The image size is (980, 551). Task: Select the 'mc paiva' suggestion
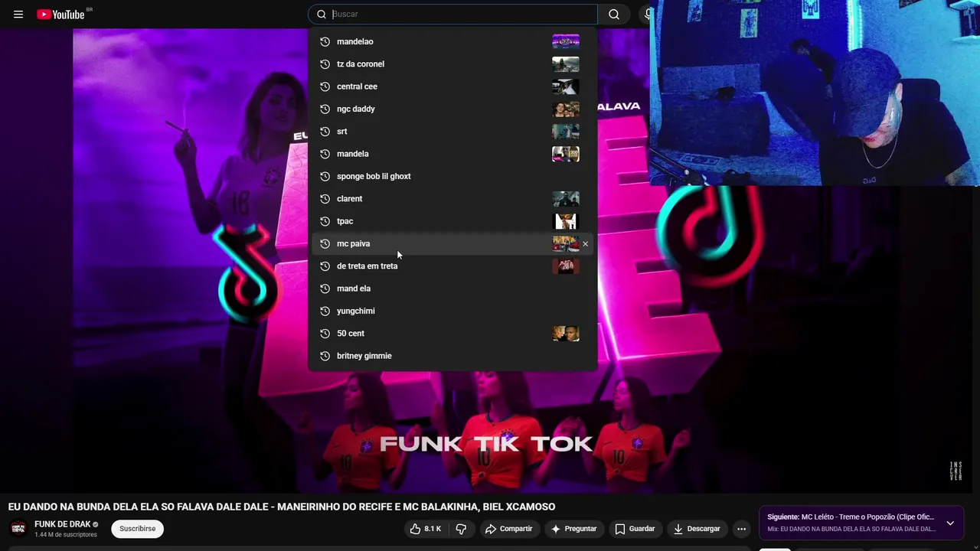tap(452, 243)
